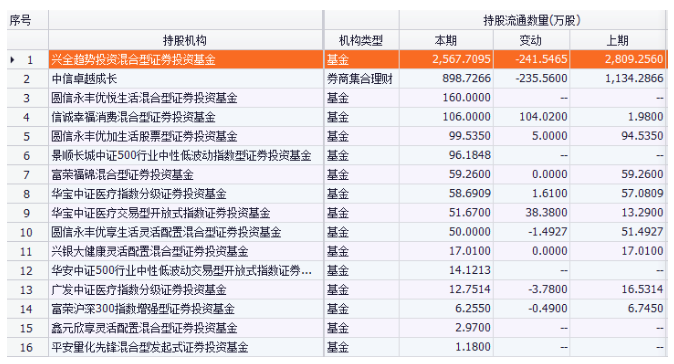Viewport: 674px width, 364px height.
Task: Select the 兴全趋势投资混合型证券投资基金 row
Action: [337, 59]
